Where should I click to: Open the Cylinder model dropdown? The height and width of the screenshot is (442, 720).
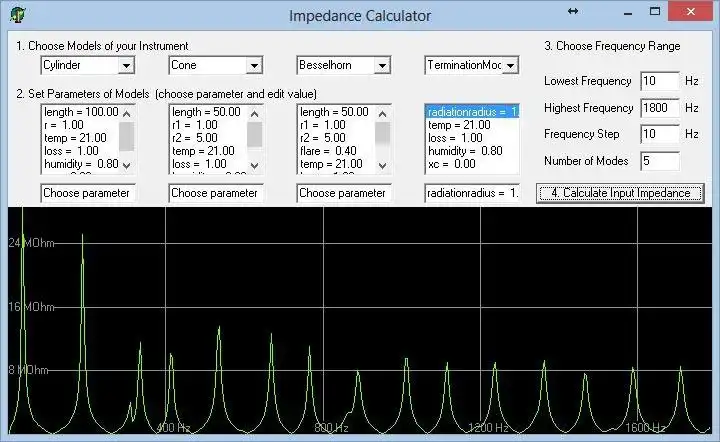pyautogui.click(x=126, y=66)
